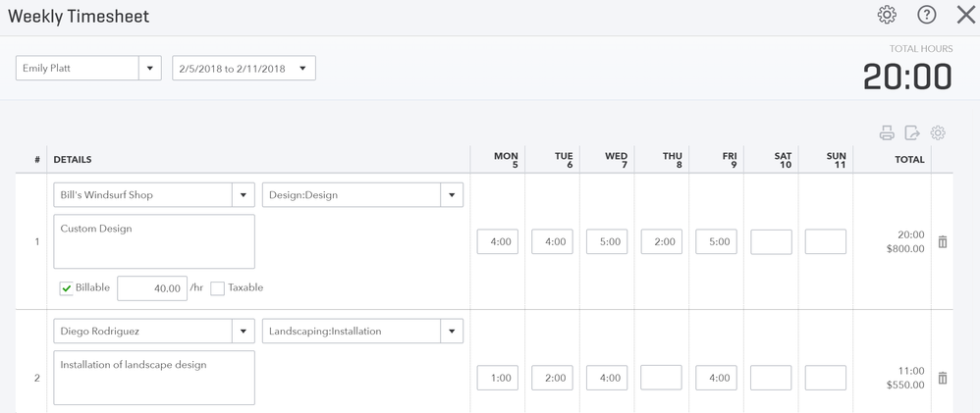This screenshot has width=980, height=413.
Task: Expand Design:Design service dropdown arrow
Action: pos(452,195)
